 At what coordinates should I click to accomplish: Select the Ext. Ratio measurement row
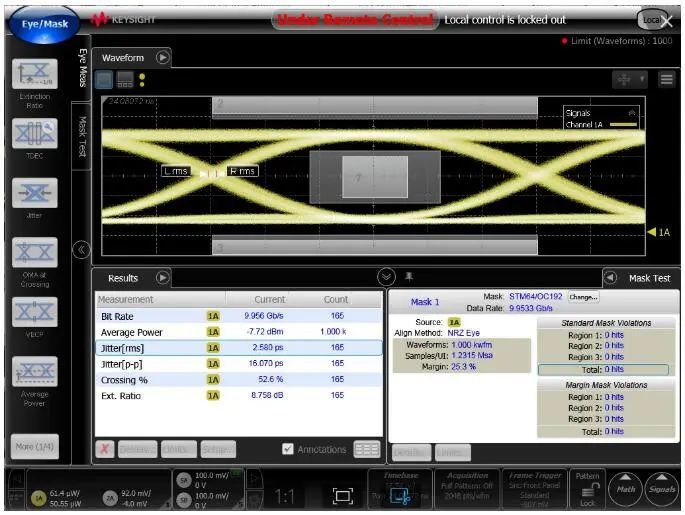[x=238, y=395]
